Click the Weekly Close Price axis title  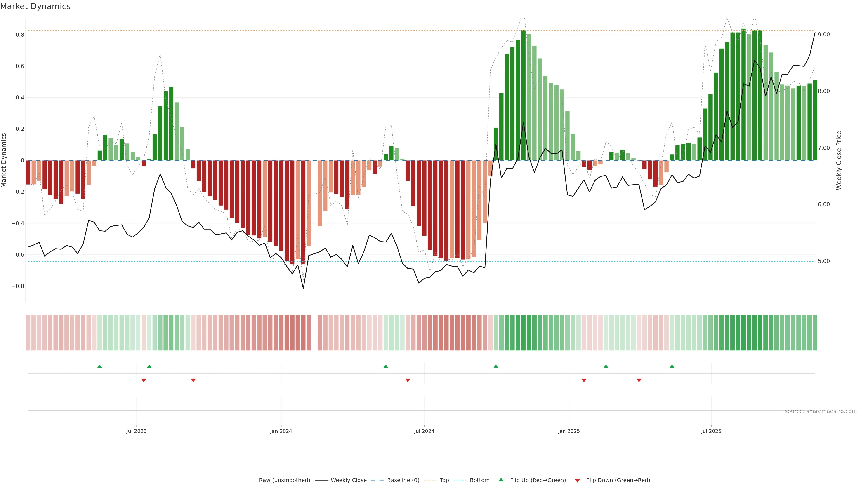(839, 160)
